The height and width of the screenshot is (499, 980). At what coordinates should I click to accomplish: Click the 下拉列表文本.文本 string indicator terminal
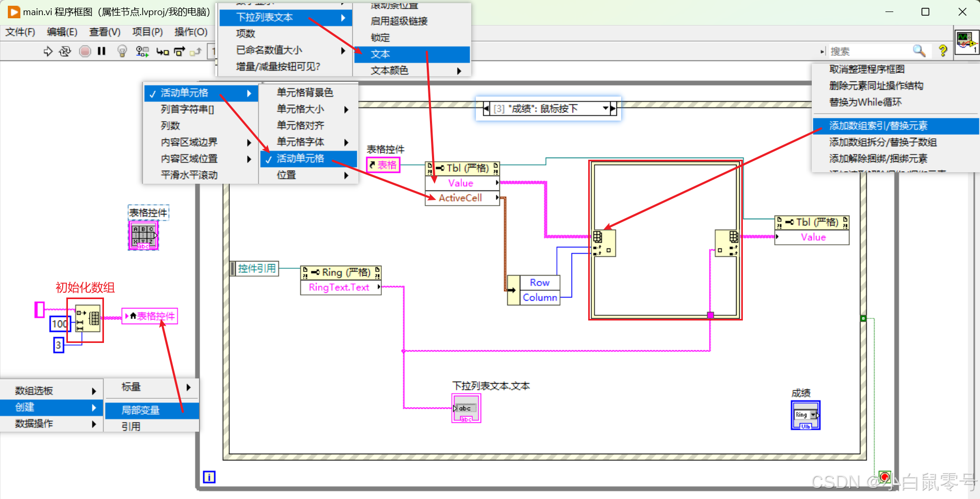point(466,408)
